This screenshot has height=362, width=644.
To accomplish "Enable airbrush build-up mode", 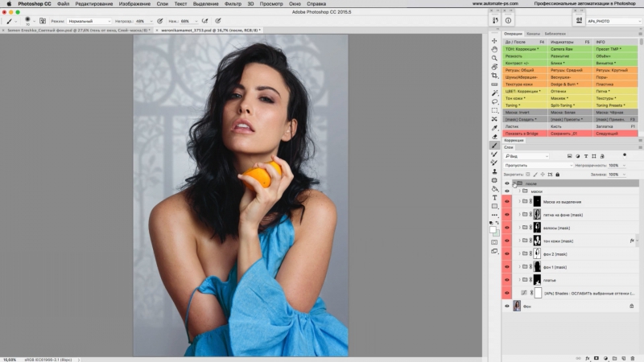I will click(x=204, y=21).
